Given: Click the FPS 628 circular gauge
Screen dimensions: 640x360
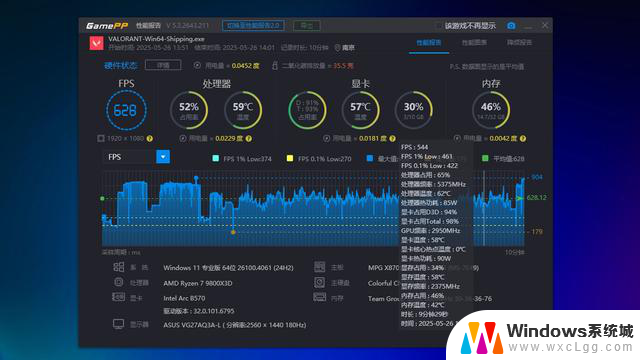Looking at the screenshot, I should [x=126, y=110].
